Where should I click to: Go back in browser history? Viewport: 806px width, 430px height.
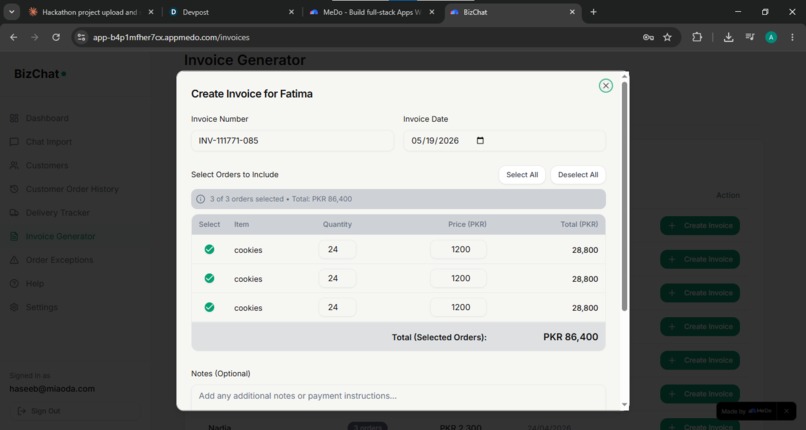(x=14, y=38)
